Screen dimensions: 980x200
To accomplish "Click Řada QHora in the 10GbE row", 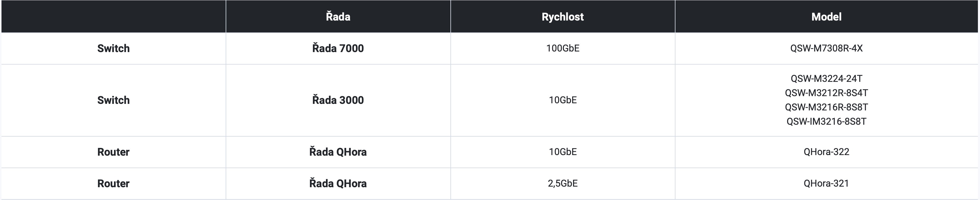I will click(338, 152).
